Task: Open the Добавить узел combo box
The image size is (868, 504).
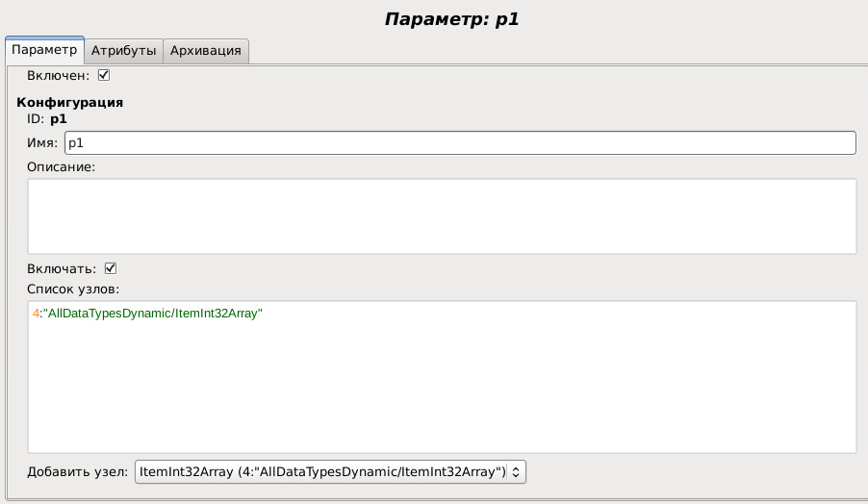Action: pyautogui.click(x=321, y=471)
